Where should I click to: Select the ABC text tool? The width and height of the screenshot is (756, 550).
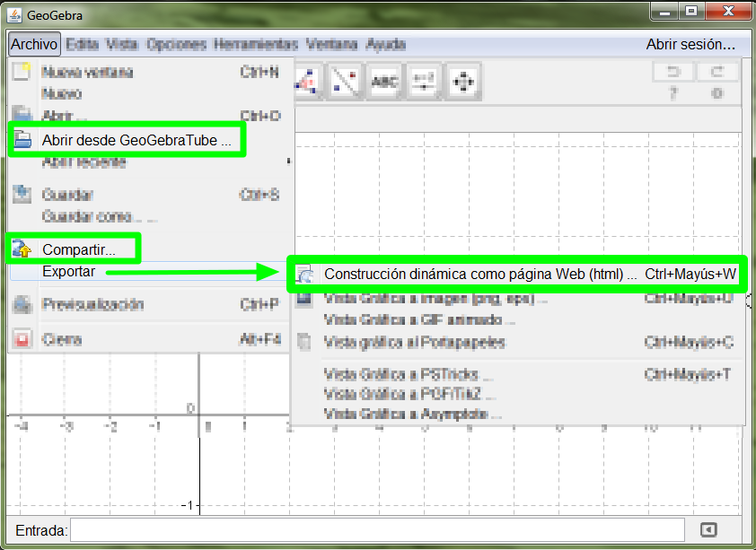click(384, 82)
